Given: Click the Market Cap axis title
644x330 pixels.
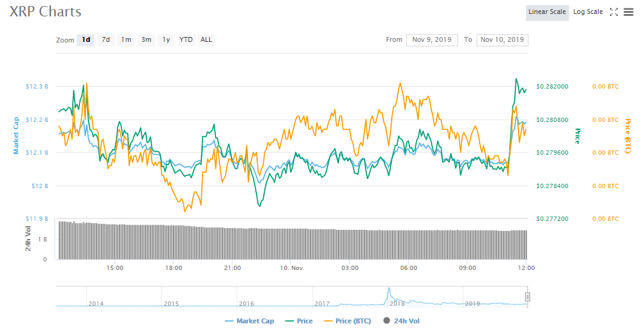Looking at the screenshot, I should click(16, 136).
